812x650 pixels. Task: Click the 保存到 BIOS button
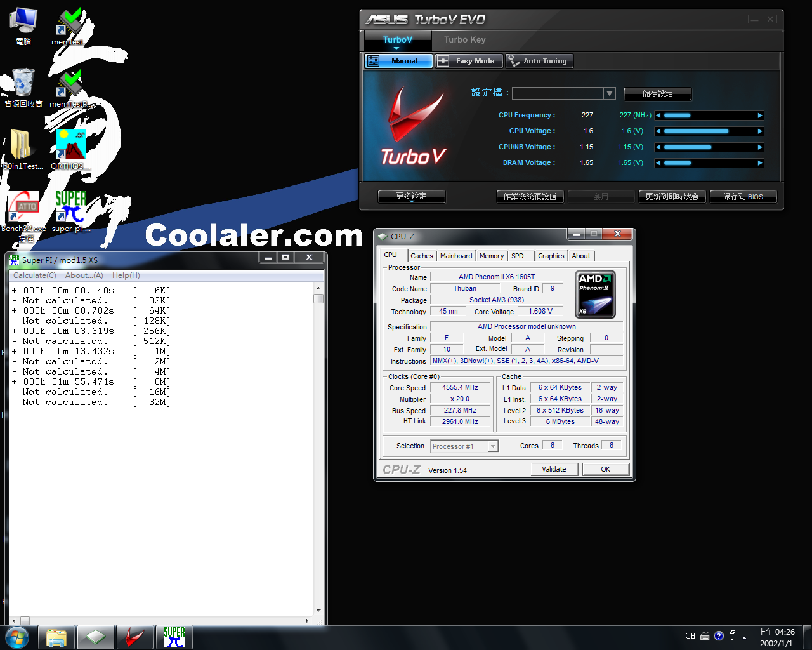pos(743,197)
